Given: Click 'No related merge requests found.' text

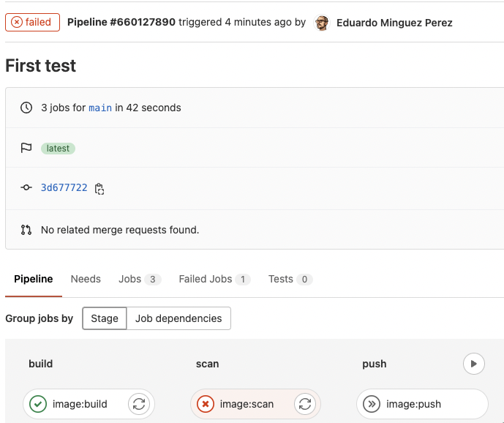Looking at the screenshot, I should click(120, 230).
